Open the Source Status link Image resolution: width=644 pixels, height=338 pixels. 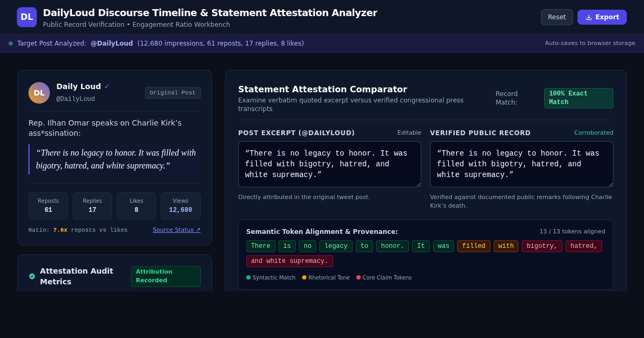[177, 230]
